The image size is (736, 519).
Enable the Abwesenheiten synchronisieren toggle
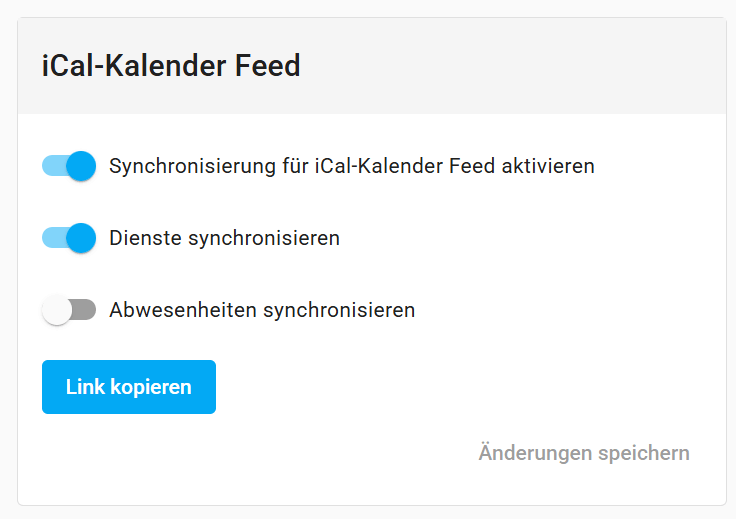69,310
